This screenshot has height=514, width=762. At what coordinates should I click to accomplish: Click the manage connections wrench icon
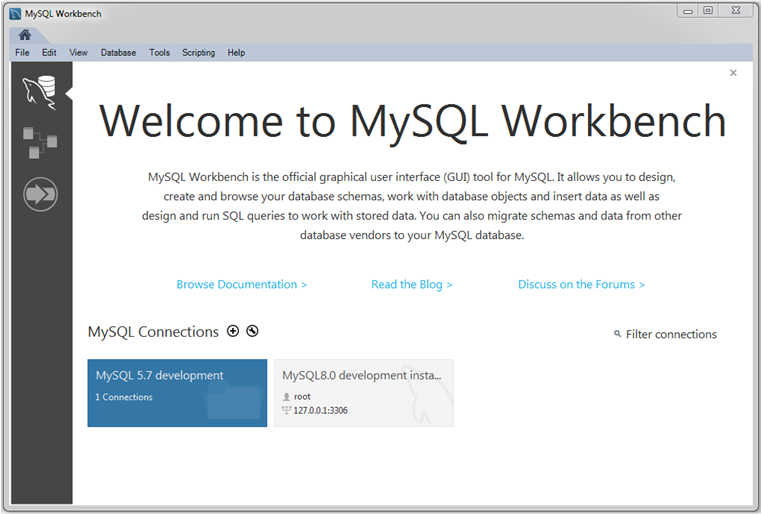pyautogui.click(x=252, y=332)
